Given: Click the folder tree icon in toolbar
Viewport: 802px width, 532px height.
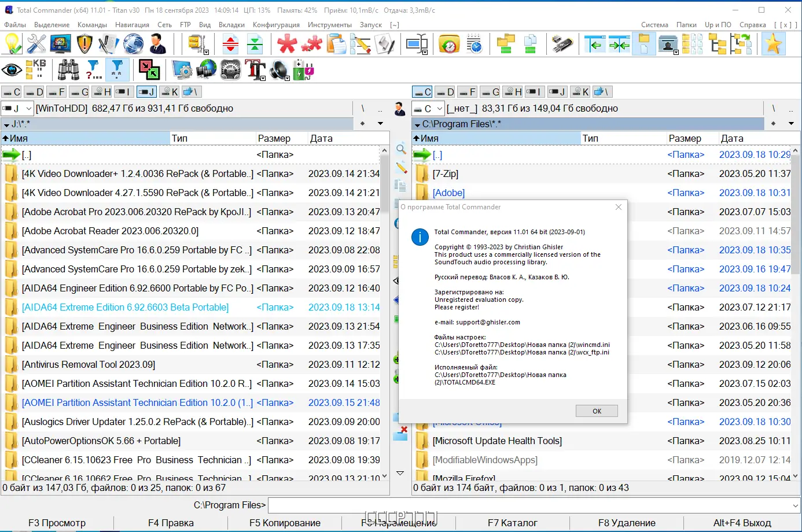Looking at the screenshot, I should 718,44.
